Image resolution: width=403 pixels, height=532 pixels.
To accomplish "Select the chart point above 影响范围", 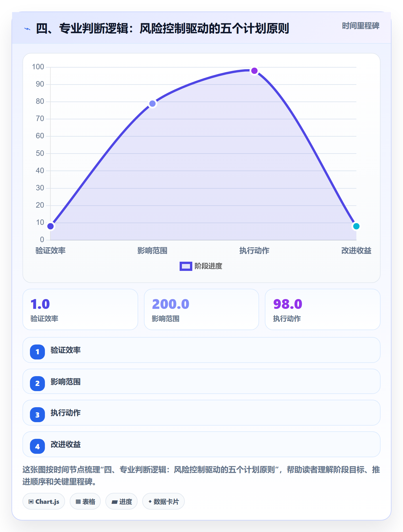I will (x=153, y=104).
